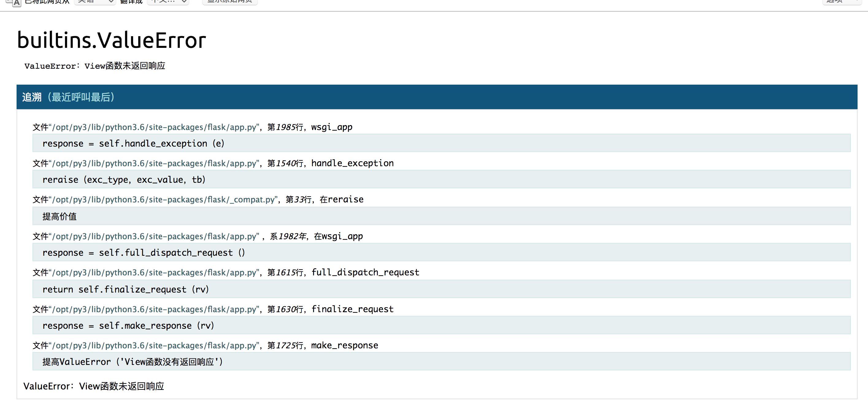Open the source language dropdown in translation bar
This screenshot has width=868, height=406.
click(x=95, y=2)
